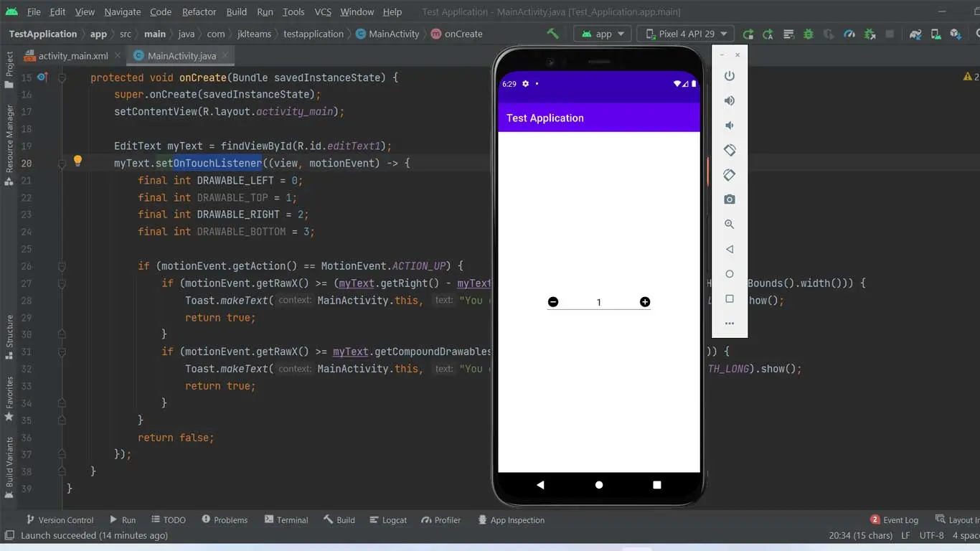Image resolution: width=980 pixels, height=551 pixels.
Task: Click the hammer Make Project icon
Action: [x=552, y=34]
